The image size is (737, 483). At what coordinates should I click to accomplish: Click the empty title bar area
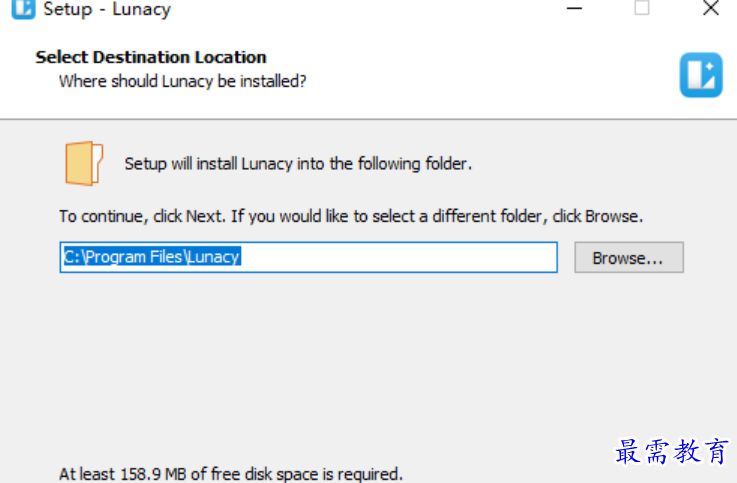coord(367,8)
